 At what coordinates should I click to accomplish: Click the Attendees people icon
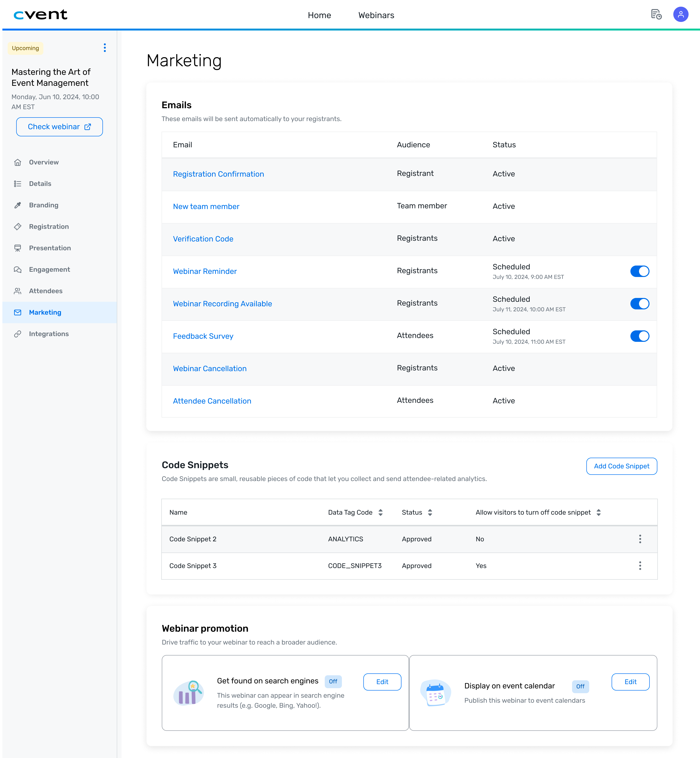pyautogui.click(x=17, y=291)
